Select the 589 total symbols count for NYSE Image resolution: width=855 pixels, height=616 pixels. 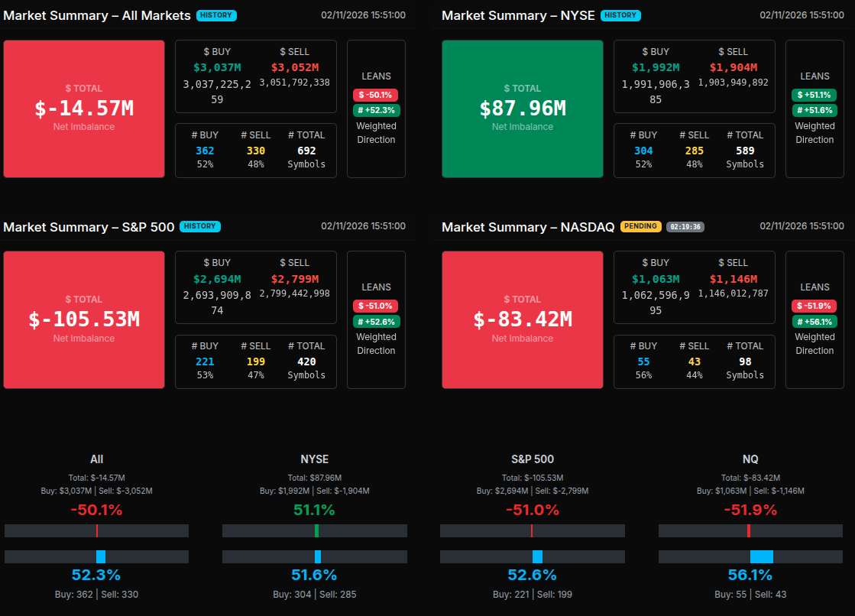[745, 151]
